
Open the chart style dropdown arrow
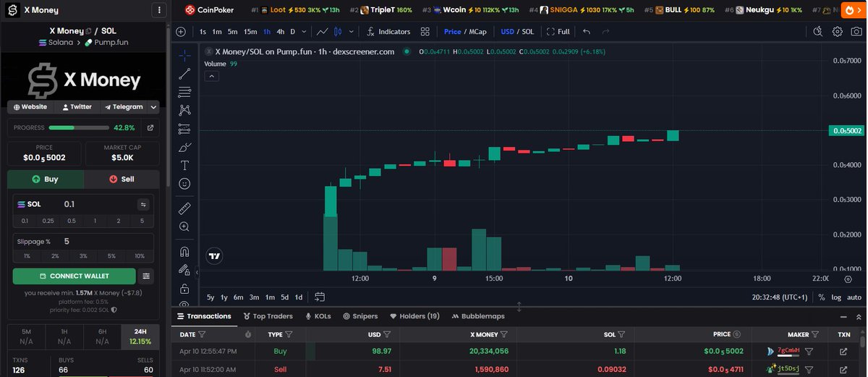[x=353, y=32]
